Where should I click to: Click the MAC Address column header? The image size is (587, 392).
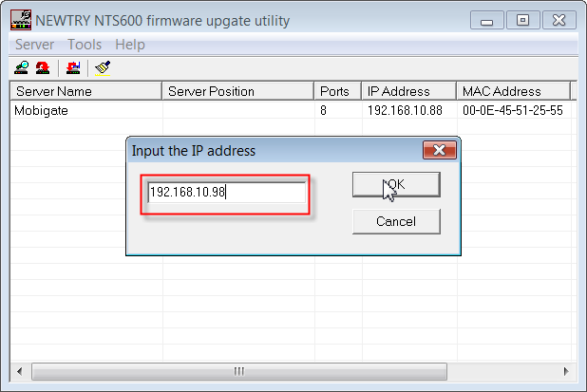(513, 91)
